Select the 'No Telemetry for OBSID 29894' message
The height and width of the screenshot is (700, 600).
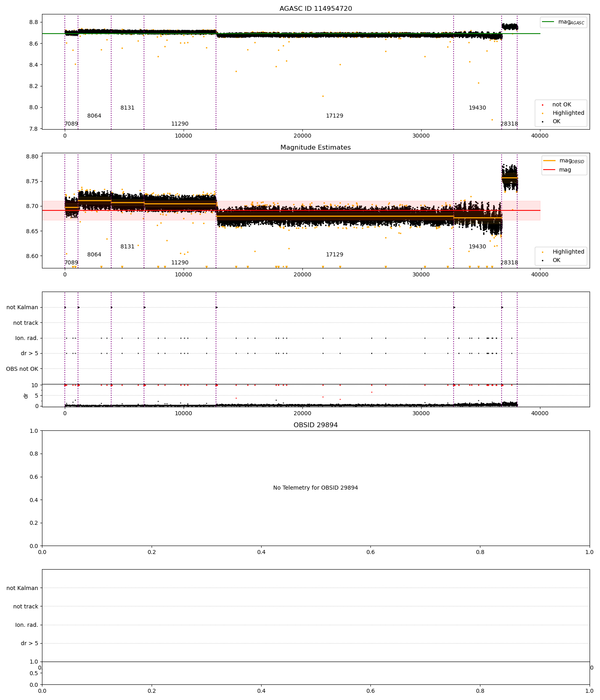coord(316,488)
